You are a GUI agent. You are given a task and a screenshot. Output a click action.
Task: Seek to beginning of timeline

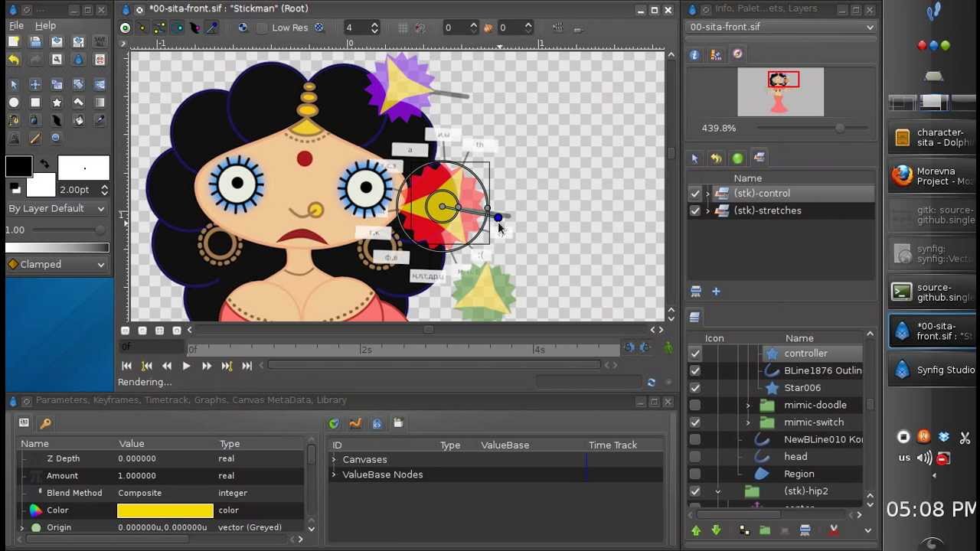click(x=126, y=366)
